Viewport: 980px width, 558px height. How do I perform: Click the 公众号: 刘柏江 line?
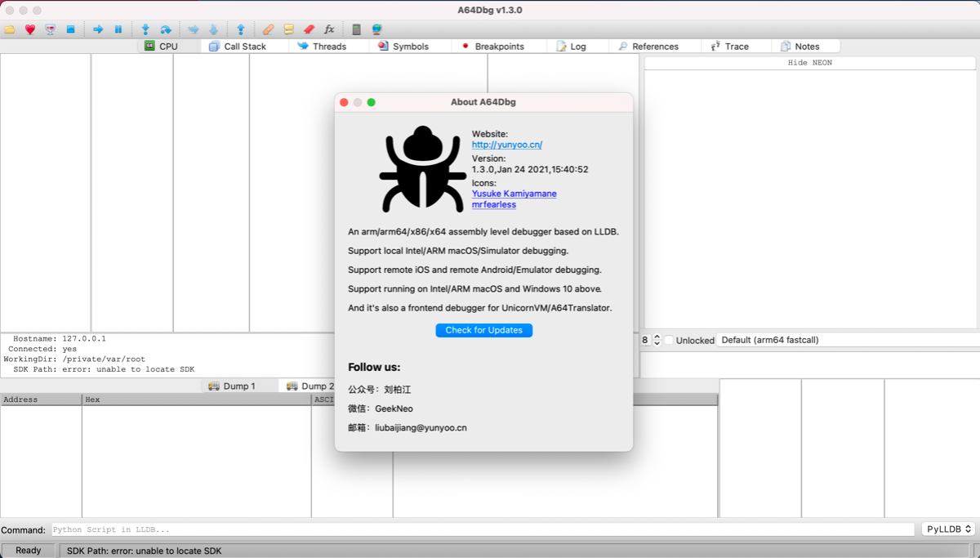[380, 390]
